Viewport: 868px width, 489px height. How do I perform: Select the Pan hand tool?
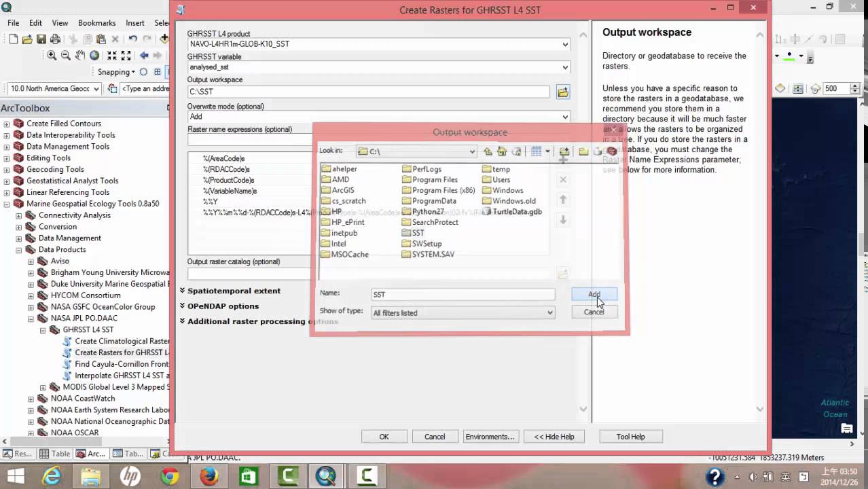point(80,56)
